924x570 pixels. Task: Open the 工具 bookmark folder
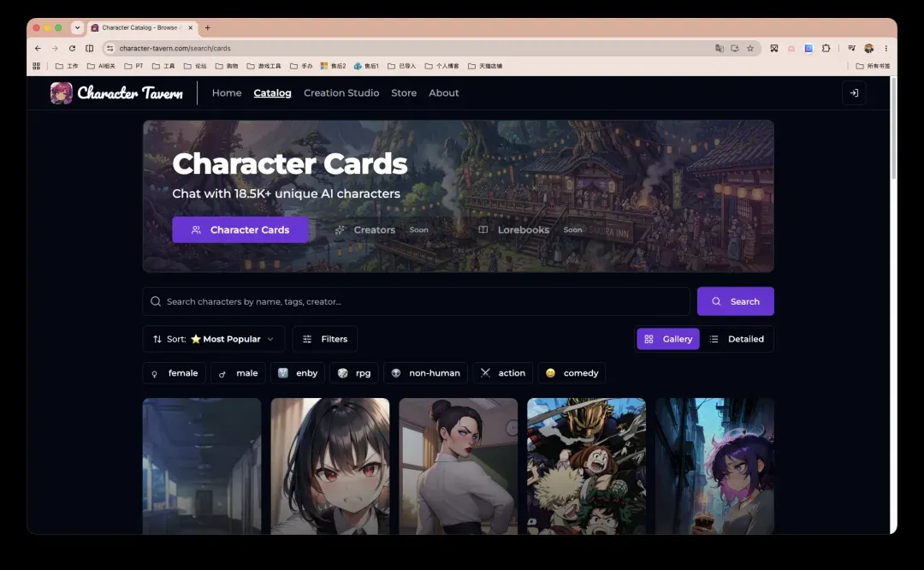click(163, 66)
